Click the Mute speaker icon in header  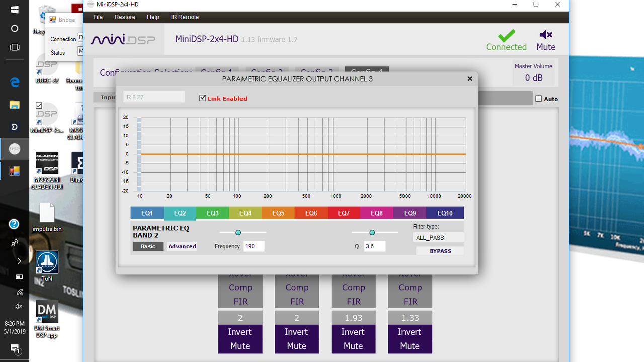(x=546, y=35)
